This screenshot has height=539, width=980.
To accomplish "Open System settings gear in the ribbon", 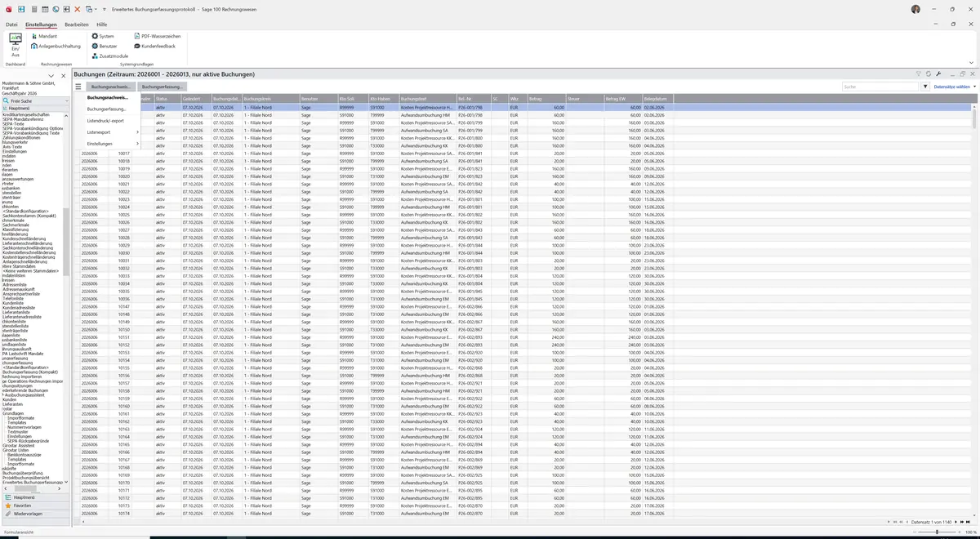I will click(x=102, y=36).
